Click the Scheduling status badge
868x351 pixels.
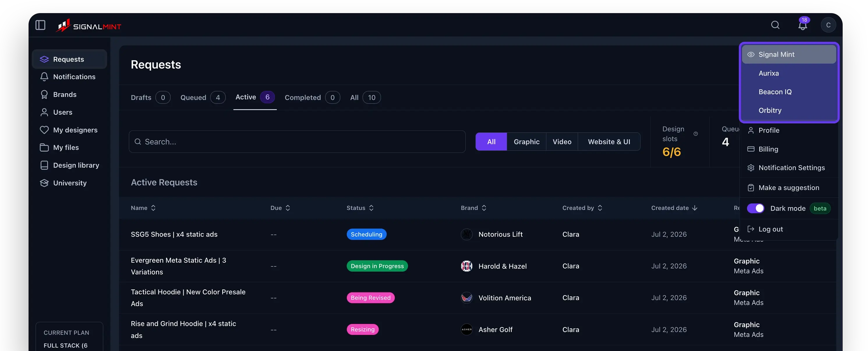pos(366,234)
